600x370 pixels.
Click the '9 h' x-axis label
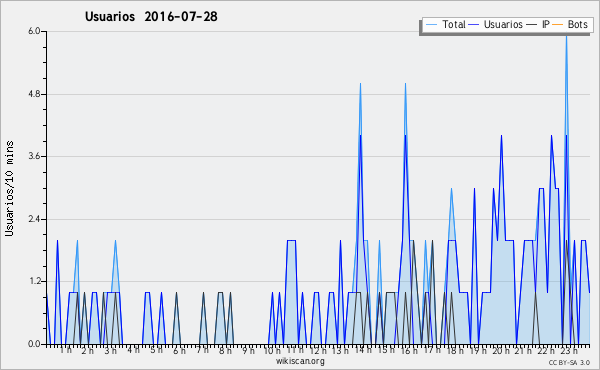(248, 350)
